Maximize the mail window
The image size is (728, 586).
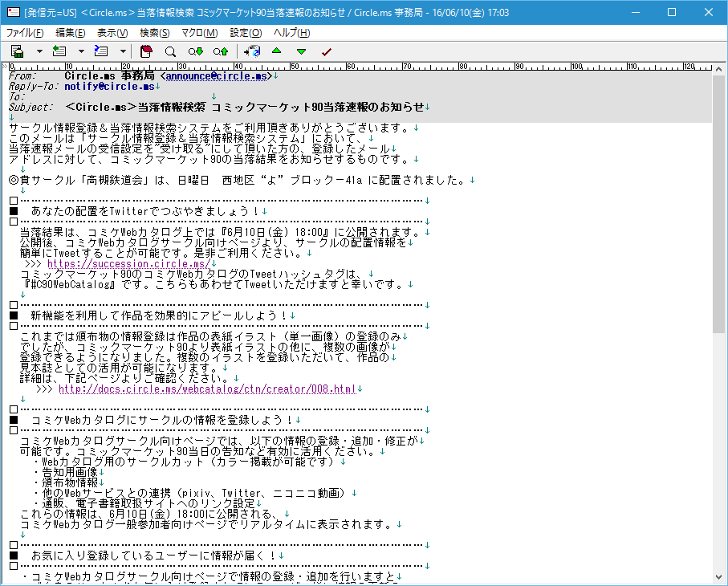671,13
